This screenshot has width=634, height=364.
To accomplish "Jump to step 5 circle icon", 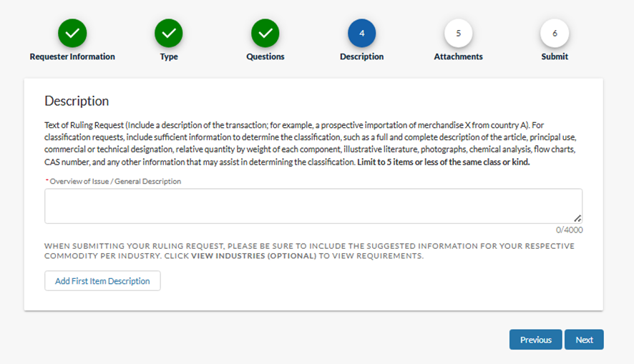I will tap(458, 33).
